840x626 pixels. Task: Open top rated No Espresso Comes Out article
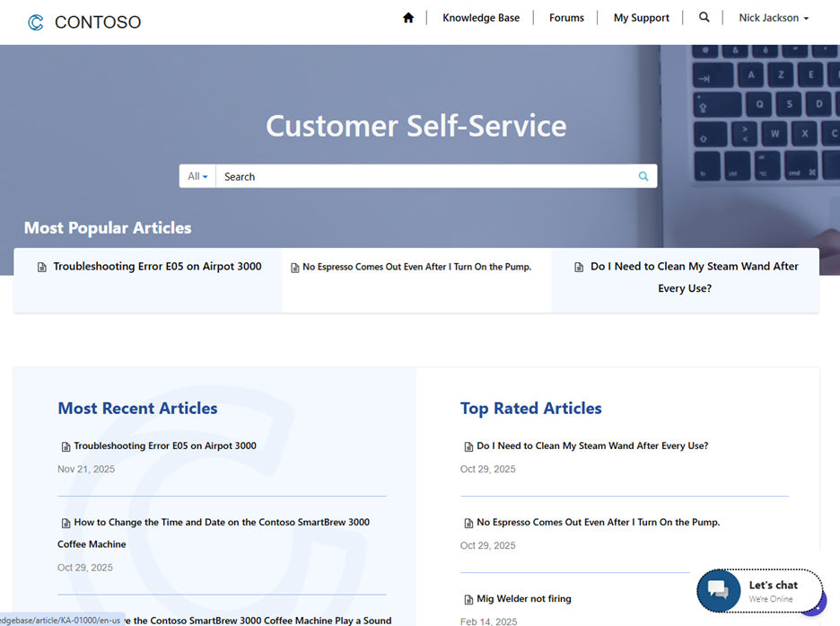(x=599, y=523)
